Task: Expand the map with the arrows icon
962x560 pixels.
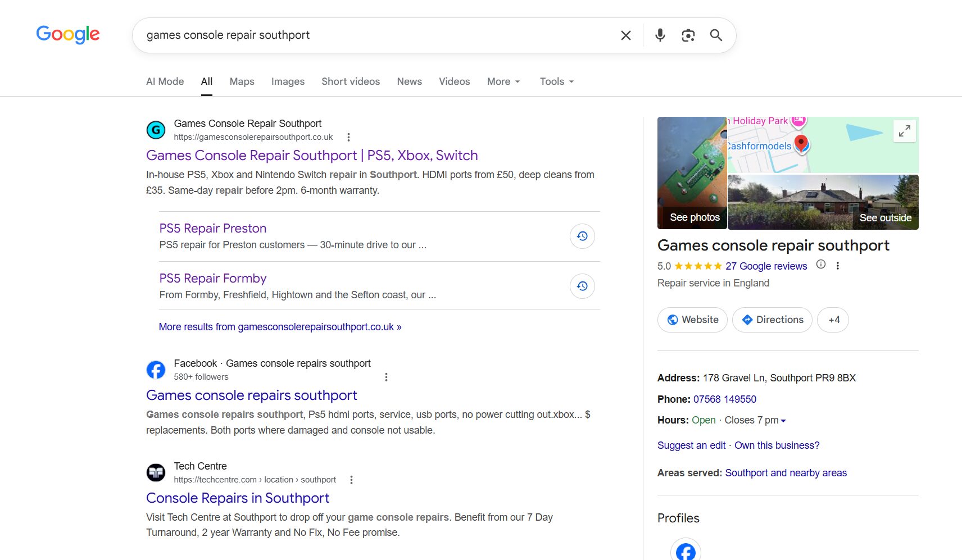Action: (905, 131)
